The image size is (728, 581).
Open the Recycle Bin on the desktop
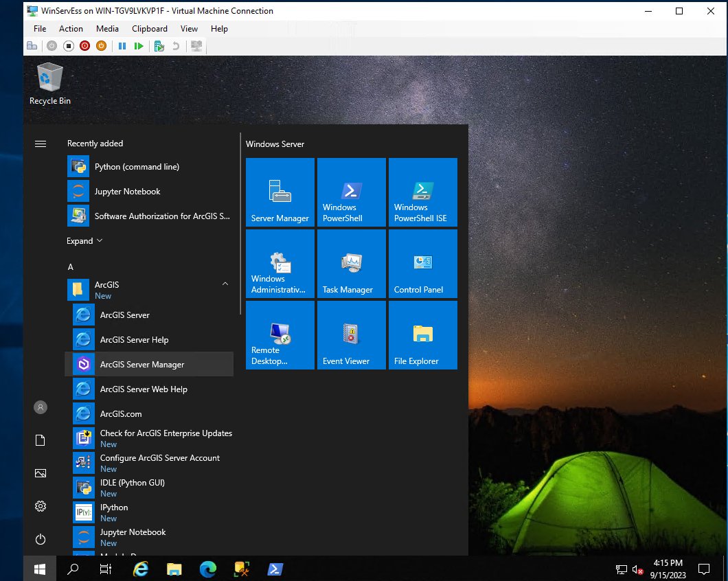[x=49, y=84]
